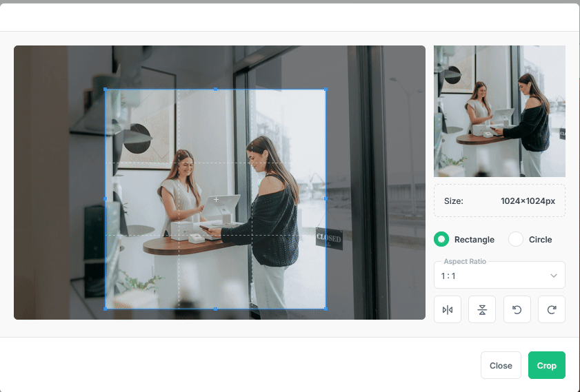580x392 pixels.
Task: Flip the image horizontally
Action: (x=447, y=309)
